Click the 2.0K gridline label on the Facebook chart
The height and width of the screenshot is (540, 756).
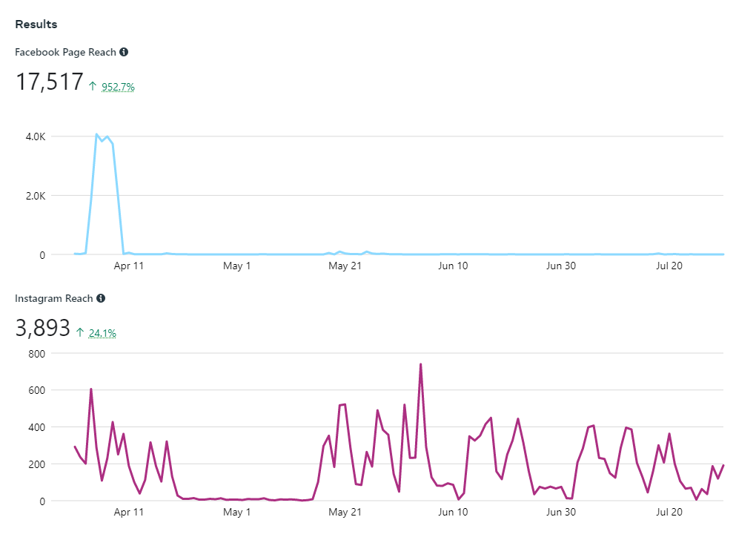34,196
